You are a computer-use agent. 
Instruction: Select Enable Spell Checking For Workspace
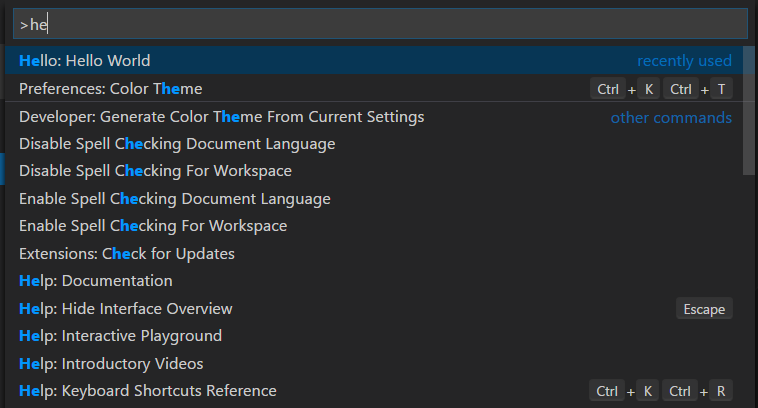(153, 226)
